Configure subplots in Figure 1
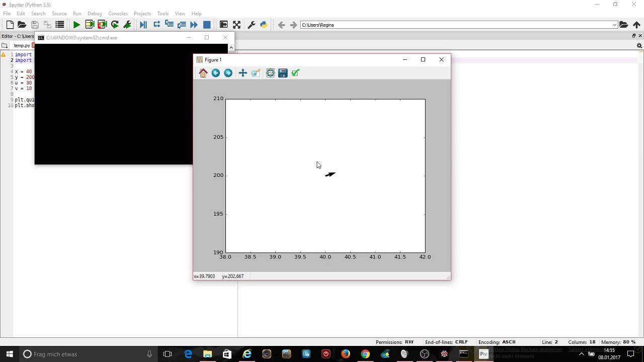 pos(270,73)
